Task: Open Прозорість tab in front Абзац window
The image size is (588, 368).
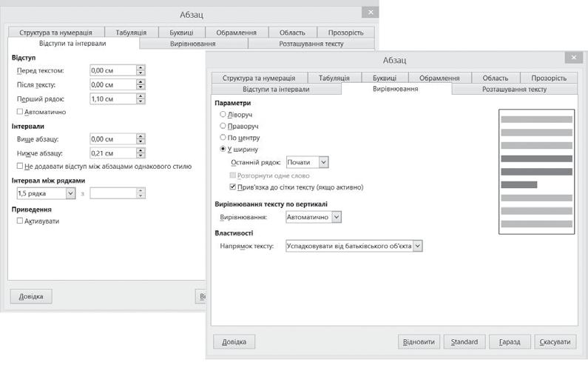Action: point(549,78)
